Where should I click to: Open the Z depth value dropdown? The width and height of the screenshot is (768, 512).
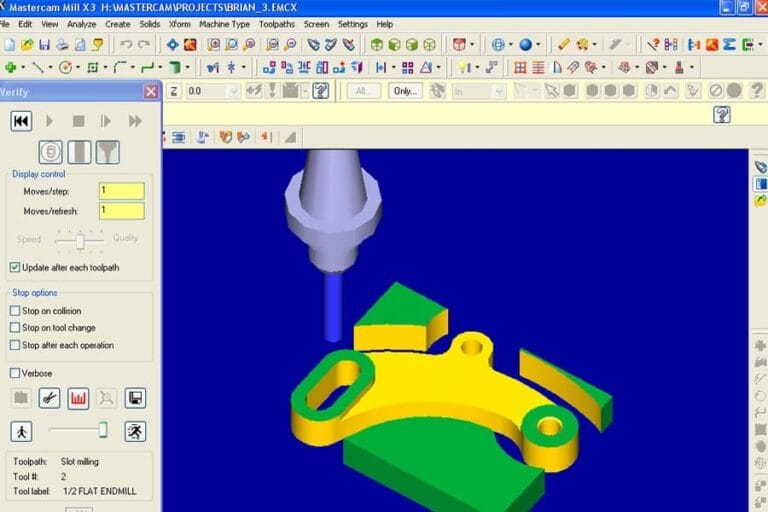233,91
